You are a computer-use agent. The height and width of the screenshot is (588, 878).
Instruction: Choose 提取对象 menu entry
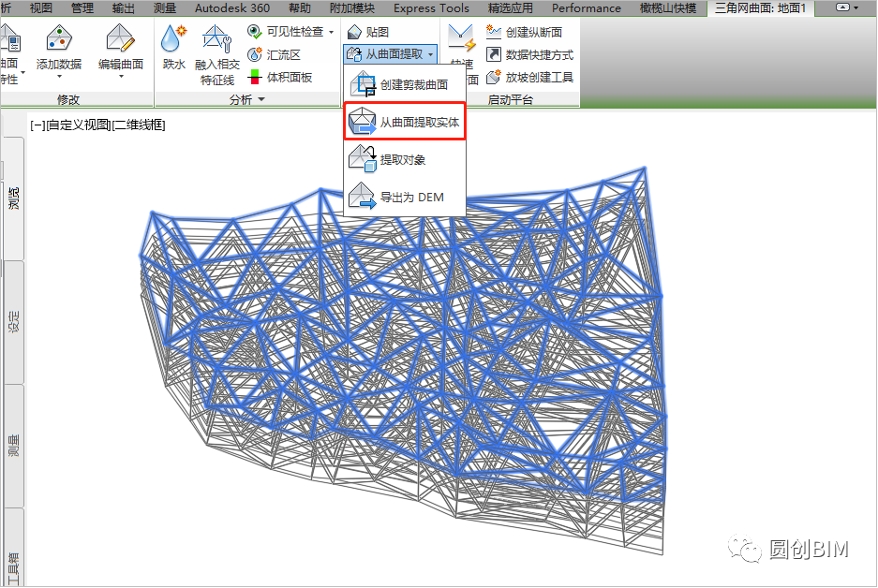click(404, 159)
